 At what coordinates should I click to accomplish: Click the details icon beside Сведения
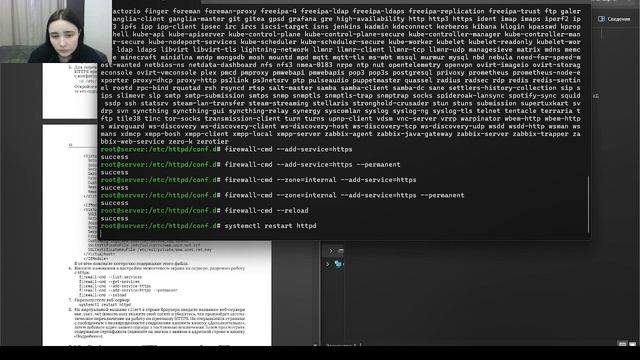click(601, 19)
